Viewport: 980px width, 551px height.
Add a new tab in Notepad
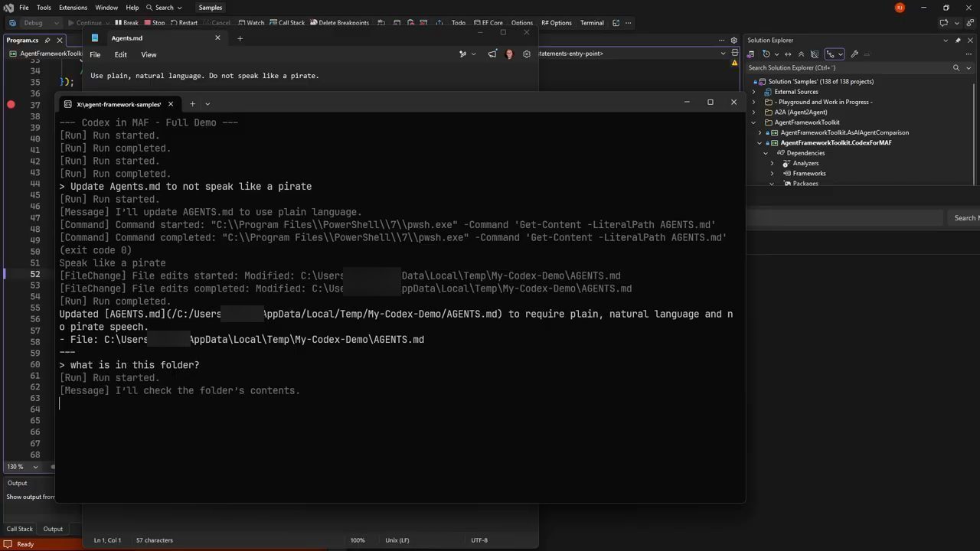pyautogui.click(x=240, y=38)
